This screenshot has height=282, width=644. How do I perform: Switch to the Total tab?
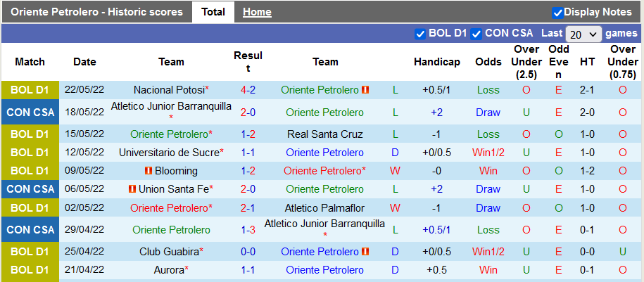point(213,12)
